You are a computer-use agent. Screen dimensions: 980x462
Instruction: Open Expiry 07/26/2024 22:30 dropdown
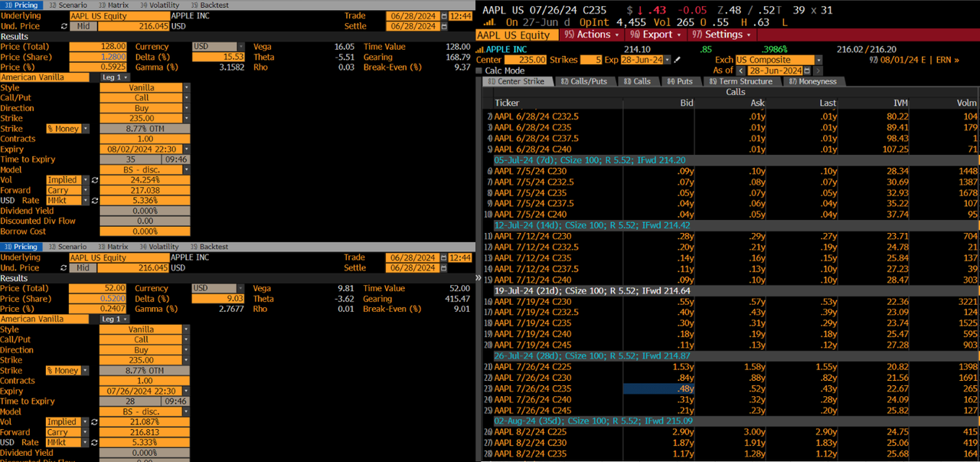185,392
